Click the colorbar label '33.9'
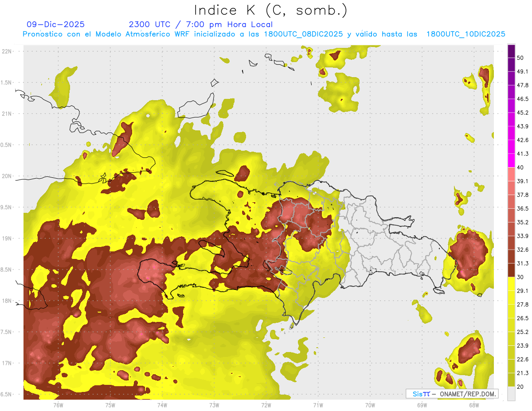 click(x=523, y=236)
